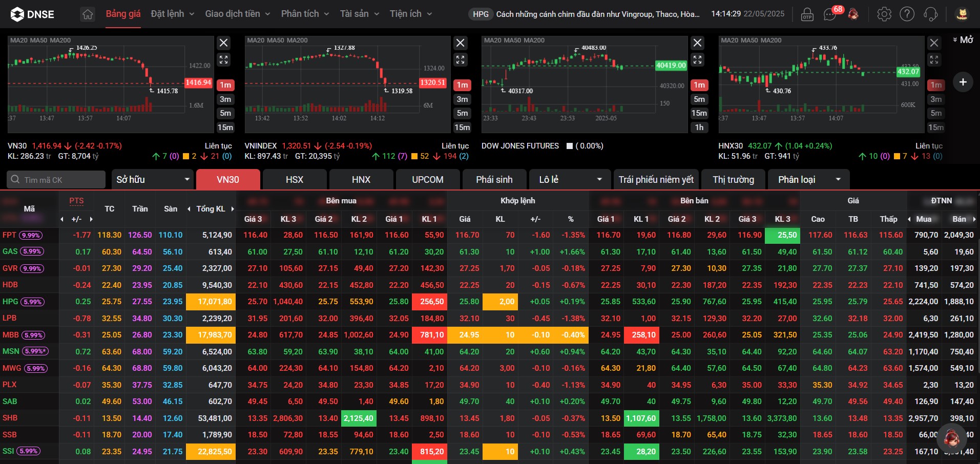Expand the Phân tích menu

[x=305, y=14]
